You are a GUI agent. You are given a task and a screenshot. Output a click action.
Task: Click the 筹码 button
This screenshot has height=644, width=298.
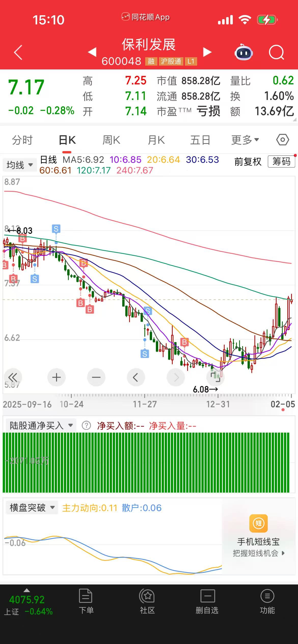coord(281,162)
